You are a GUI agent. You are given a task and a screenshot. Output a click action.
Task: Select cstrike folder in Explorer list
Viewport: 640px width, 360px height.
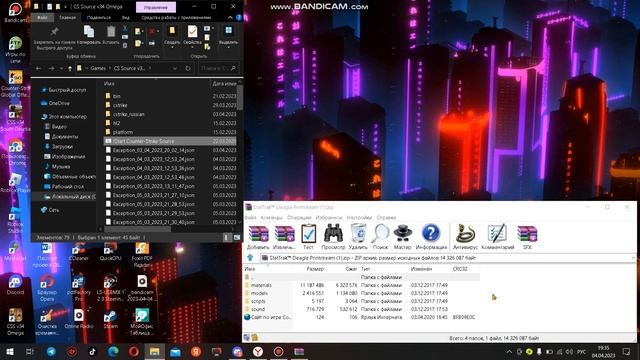(x=120, y=105)
